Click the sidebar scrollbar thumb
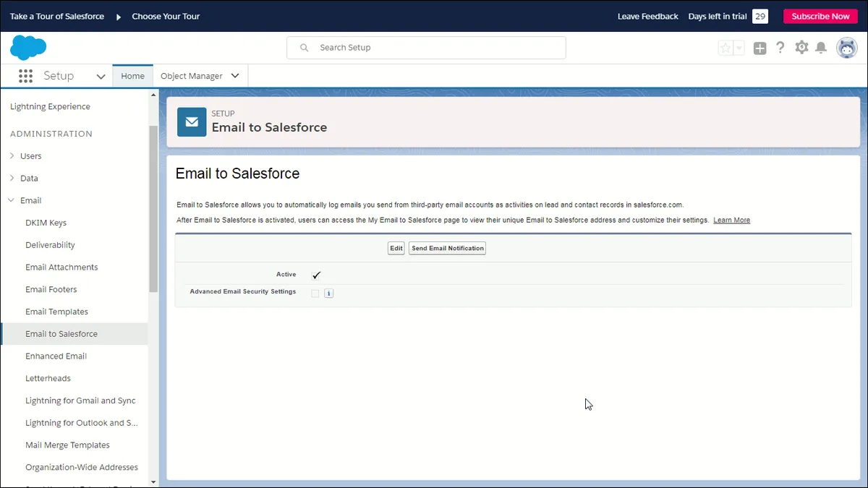The width and height of the screenshot is (868, 488). pos(153,209)
